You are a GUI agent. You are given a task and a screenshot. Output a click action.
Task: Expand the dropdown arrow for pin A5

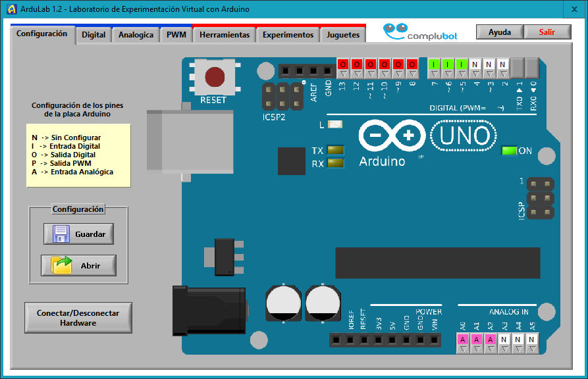coord(531,349)
